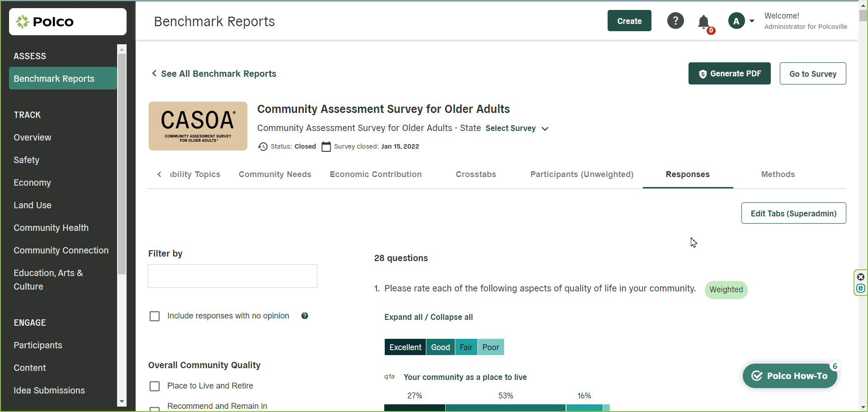868x412 pixels.
Task: Expand all question responses
Action: click(x=403, y=317)
